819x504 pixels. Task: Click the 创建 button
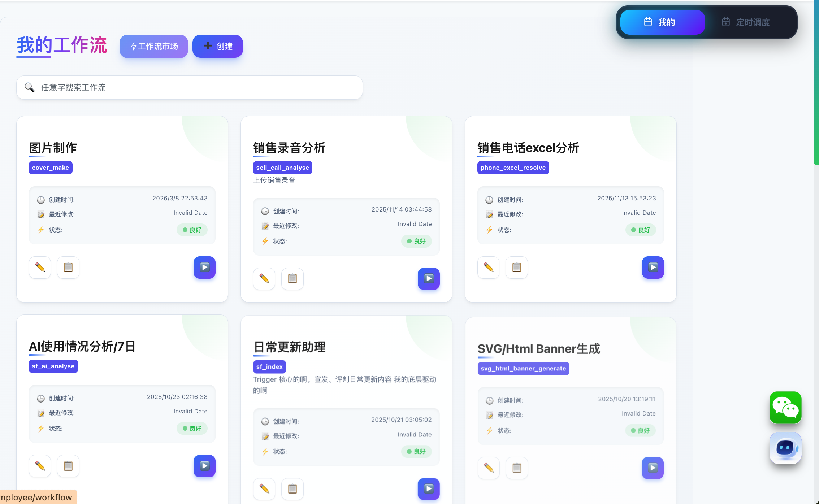(x=218, y=46)
